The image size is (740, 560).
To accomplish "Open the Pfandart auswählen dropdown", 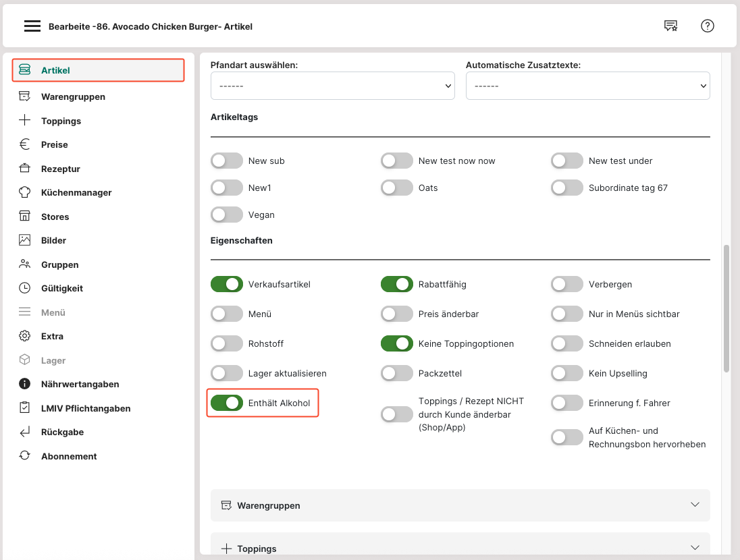I will [x=333, y=86].
